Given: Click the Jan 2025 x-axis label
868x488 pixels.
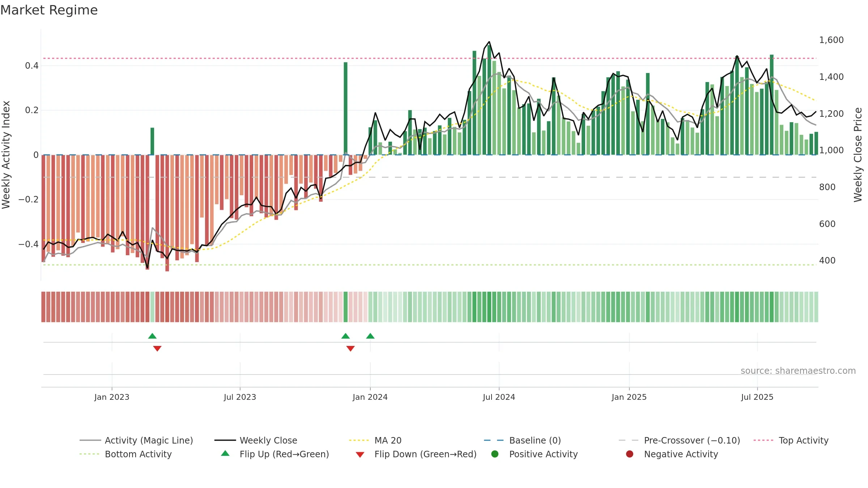Looking at the screenshot, I should click(x=629, y=397).
